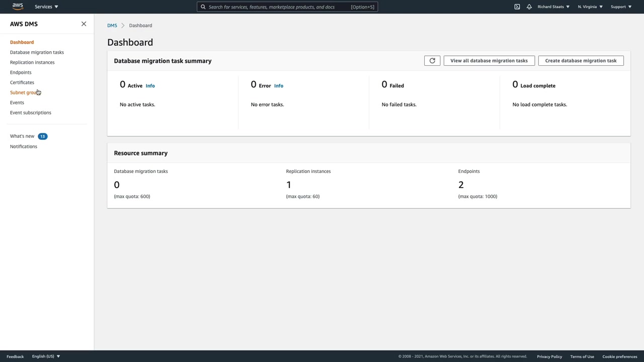The image size is (644, 362).
Task: Click the DMS breadcrumb link
Action: point(112,26)
